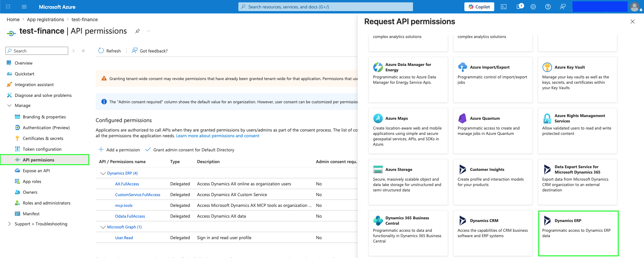Open the Expose an API menu item

click(36, 171)
